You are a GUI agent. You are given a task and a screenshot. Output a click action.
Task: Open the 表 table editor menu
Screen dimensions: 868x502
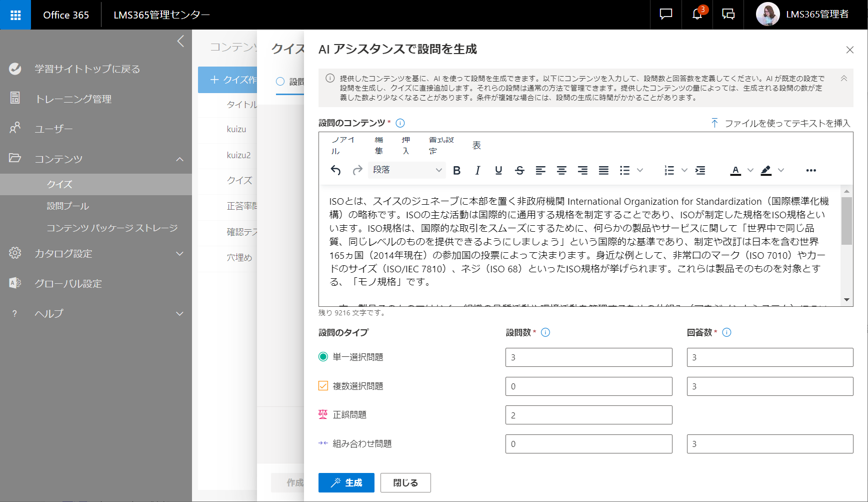476,145
